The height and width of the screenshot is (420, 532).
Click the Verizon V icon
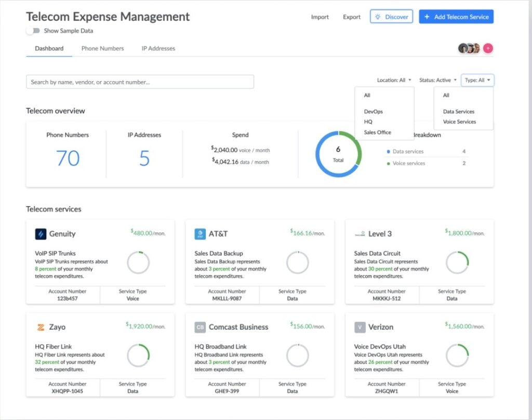point(360,327)
